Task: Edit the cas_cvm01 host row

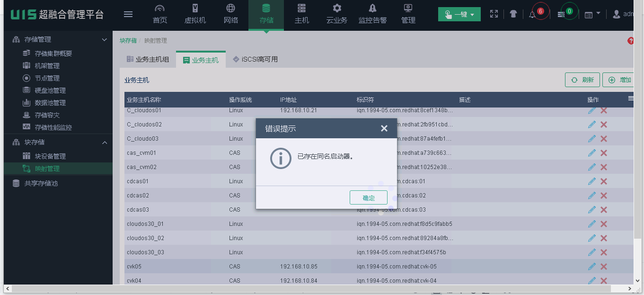Action: click(592, 153)
